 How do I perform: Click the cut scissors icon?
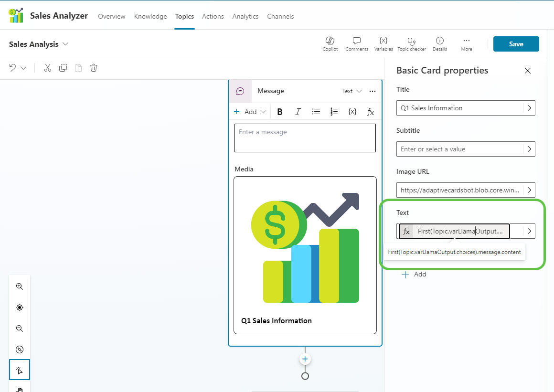pos(47,68)
